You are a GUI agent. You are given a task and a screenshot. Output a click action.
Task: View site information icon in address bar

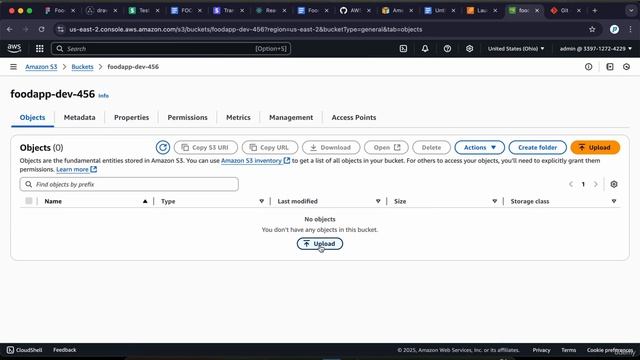pos(60,29)
